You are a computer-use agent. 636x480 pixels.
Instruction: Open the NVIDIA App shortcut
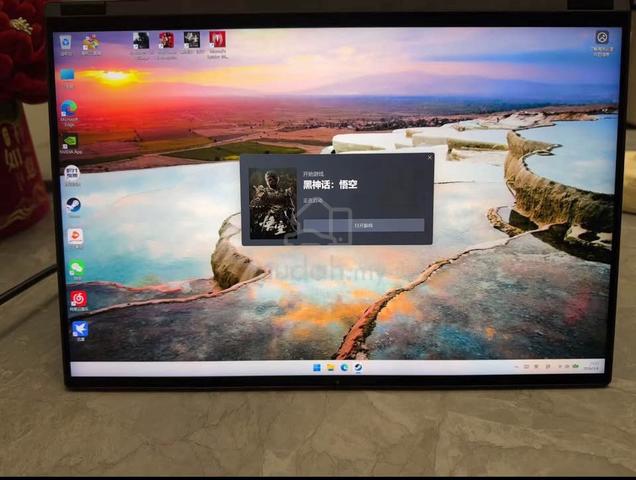(71, 144)
